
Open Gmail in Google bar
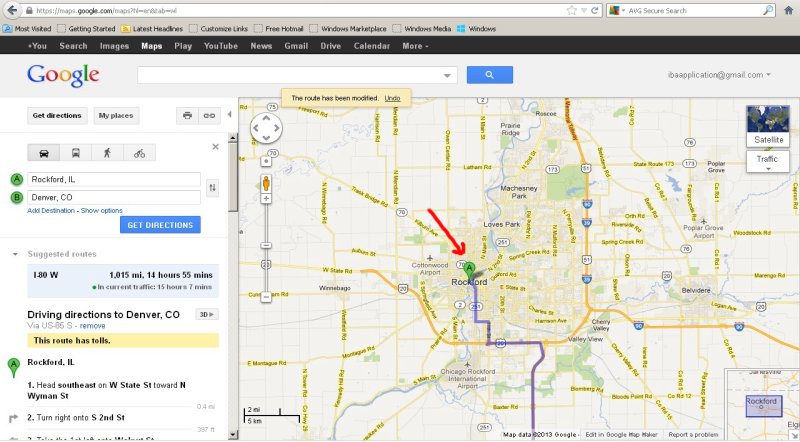(x=296, y=46)
